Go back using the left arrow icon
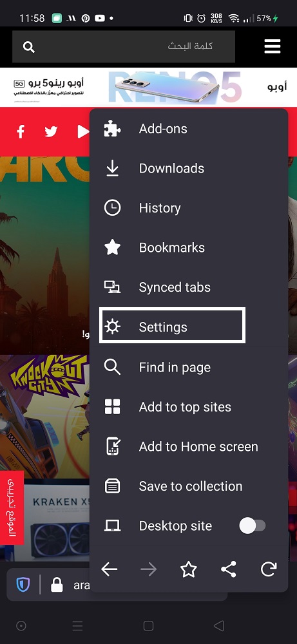The width and height of the screenshot is (297, 644). click(110, 569)
